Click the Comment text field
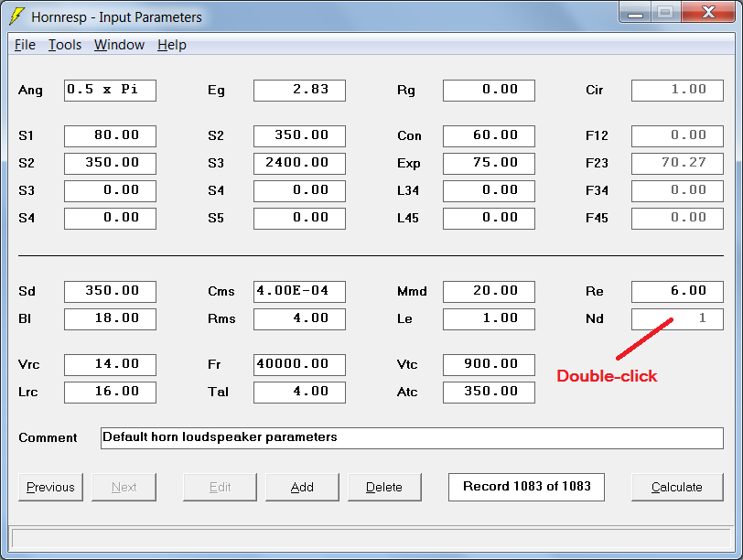The width and height of the screenshot is (743, 560). coord(413,438)
